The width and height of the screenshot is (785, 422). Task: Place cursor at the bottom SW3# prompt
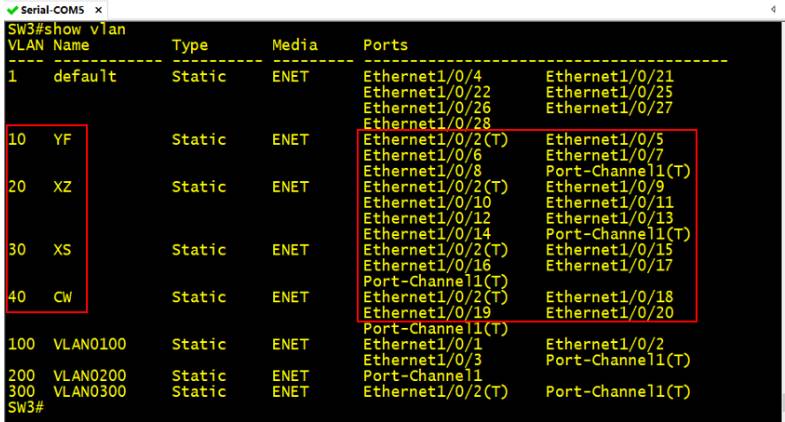pyautogui.click(x=26, y=407)
